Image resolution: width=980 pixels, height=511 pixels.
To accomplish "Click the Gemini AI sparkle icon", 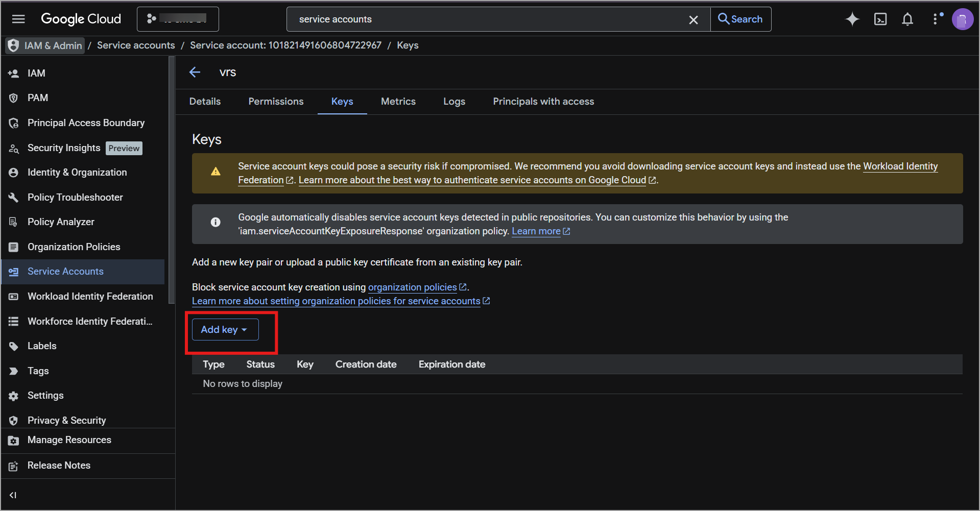I will click(852, 19).
